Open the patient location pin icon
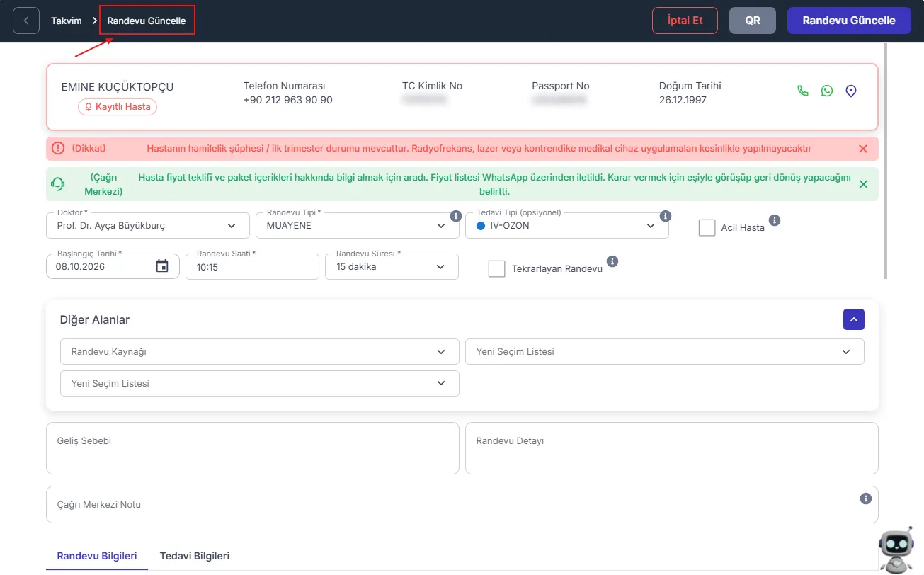The width and height of the screenshot is (924, 575). (x=851, y=91)
